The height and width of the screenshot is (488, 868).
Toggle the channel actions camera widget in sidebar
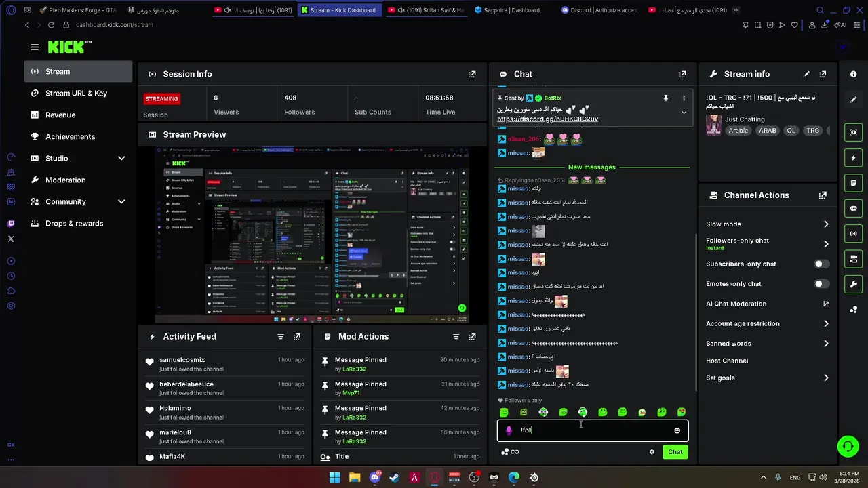(854, 259)
